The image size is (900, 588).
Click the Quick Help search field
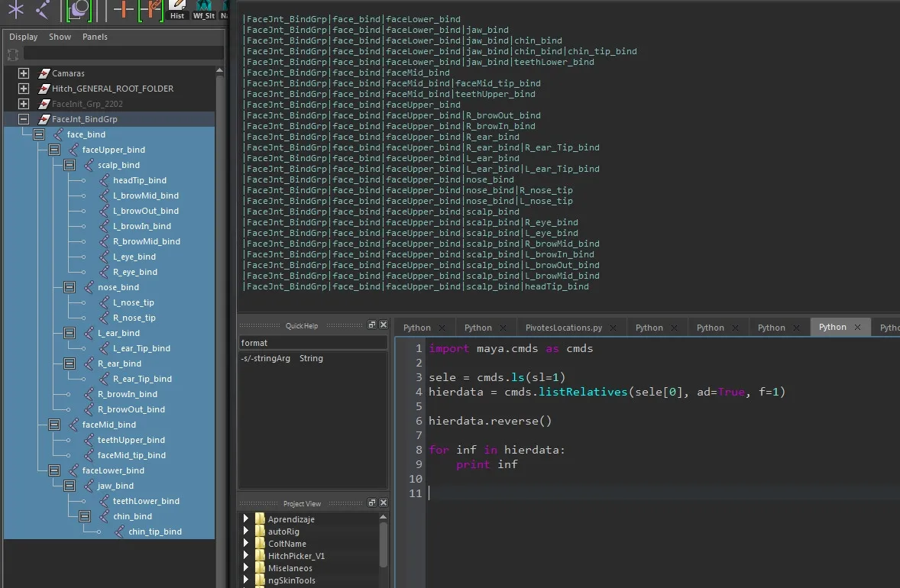coord(313,343)
